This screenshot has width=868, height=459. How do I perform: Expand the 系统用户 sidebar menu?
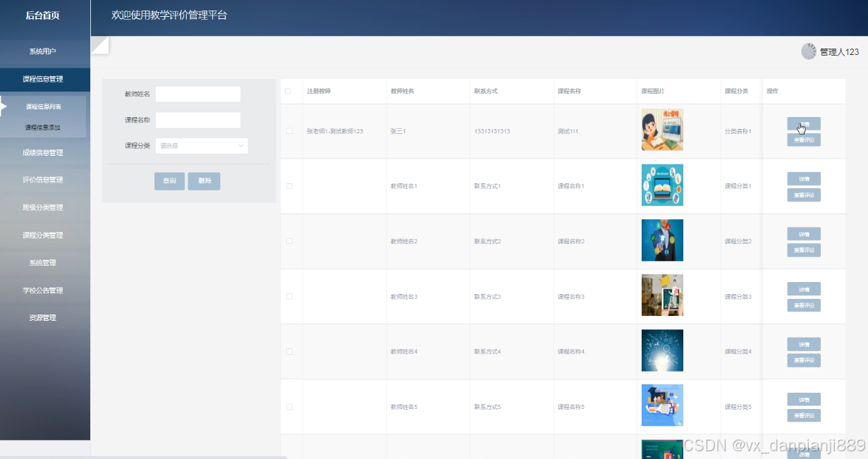[42, 51]
